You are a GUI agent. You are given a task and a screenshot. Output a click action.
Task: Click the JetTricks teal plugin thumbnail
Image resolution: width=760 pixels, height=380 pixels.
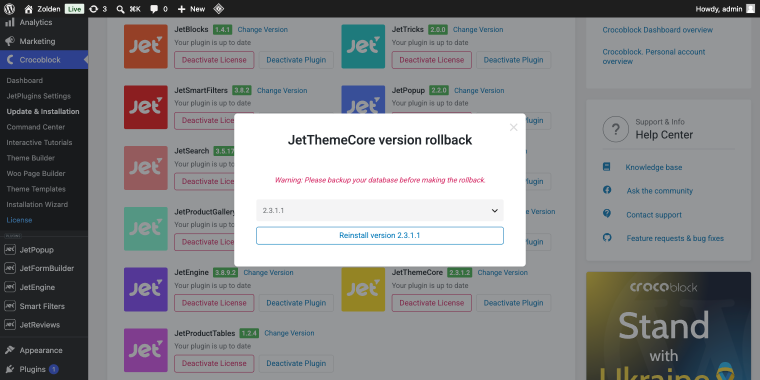363,47
